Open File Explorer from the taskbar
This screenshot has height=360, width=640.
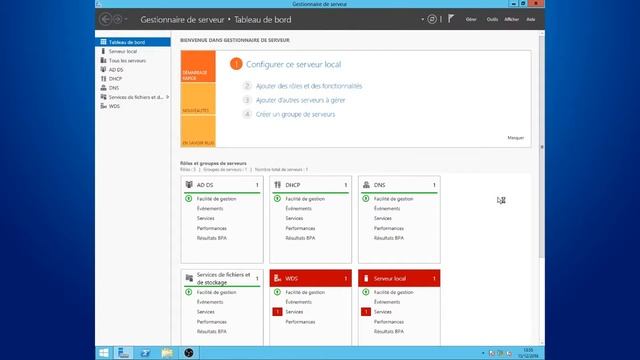tap(167, 353)
